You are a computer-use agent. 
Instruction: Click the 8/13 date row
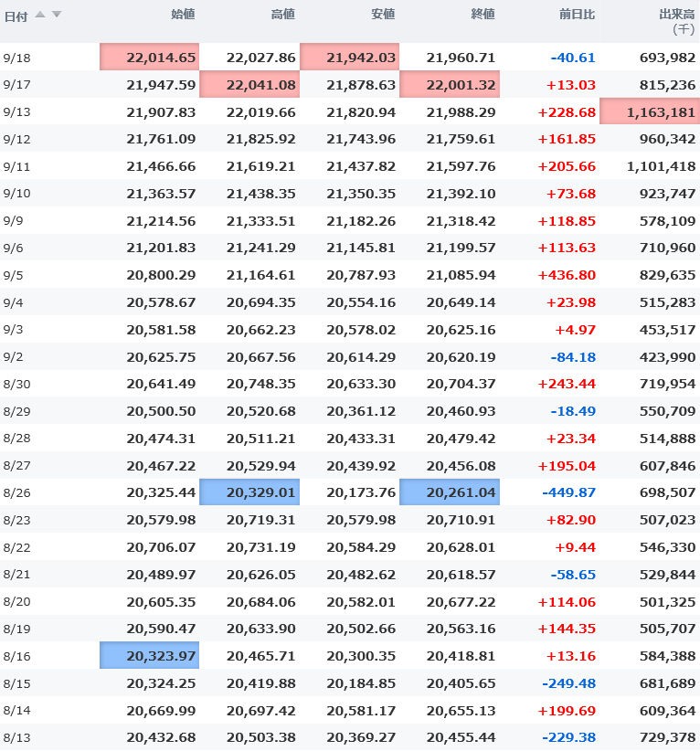pyautogui.click(x=350, y=737)
